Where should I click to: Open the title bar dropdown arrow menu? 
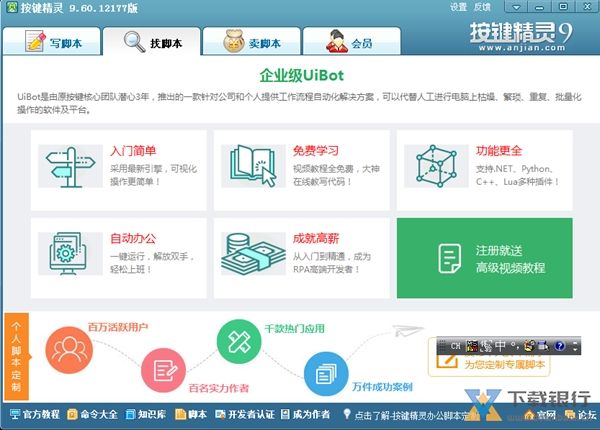(x=516, y=7)
